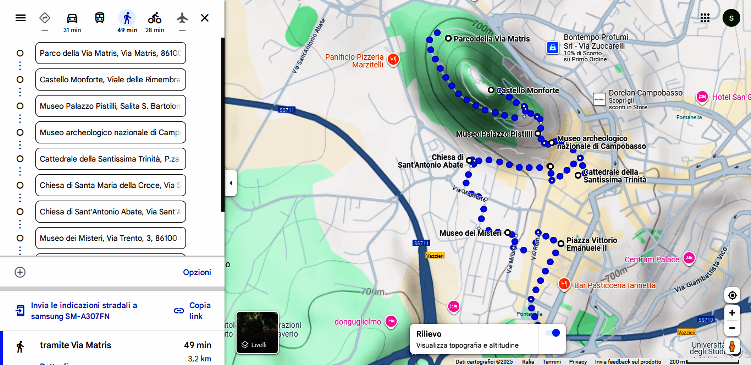This screenshot has width=751, height=365.
Task: Center map on your location
Action: point(732,296)
